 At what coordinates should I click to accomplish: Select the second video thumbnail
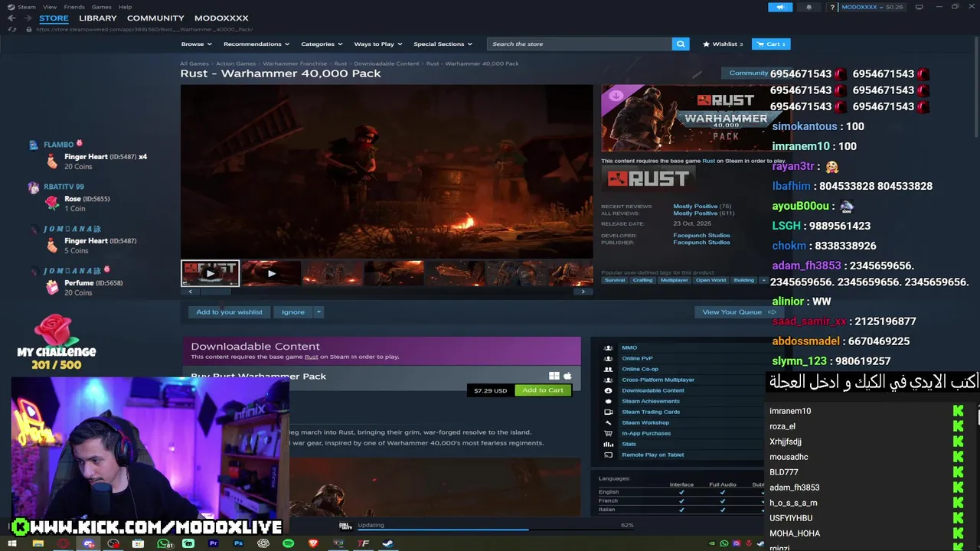click(x=271, y=273)
